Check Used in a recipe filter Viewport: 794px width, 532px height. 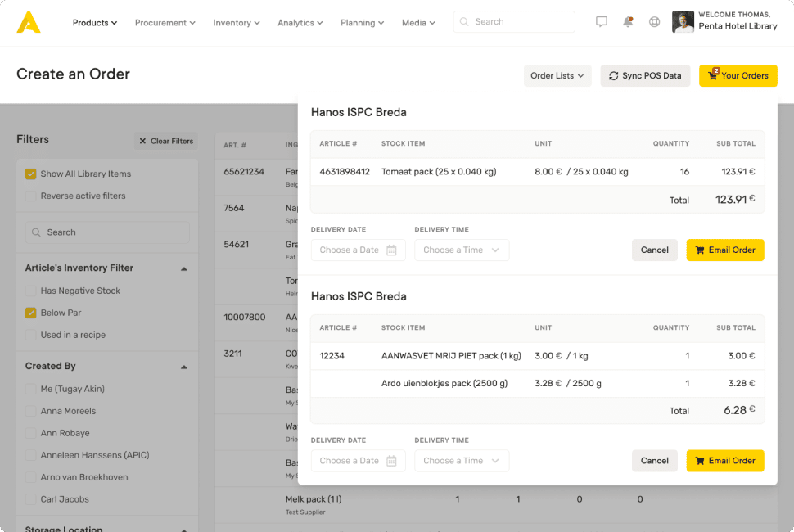pyautogui.click(x=30, y=335)
